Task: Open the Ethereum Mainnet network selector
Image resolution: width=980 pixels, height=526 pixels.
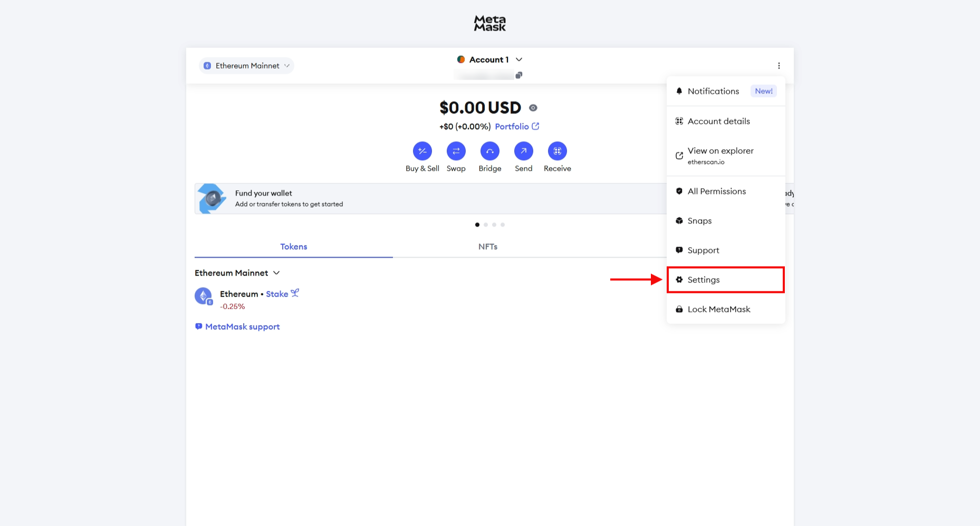Action: (246, 66)
